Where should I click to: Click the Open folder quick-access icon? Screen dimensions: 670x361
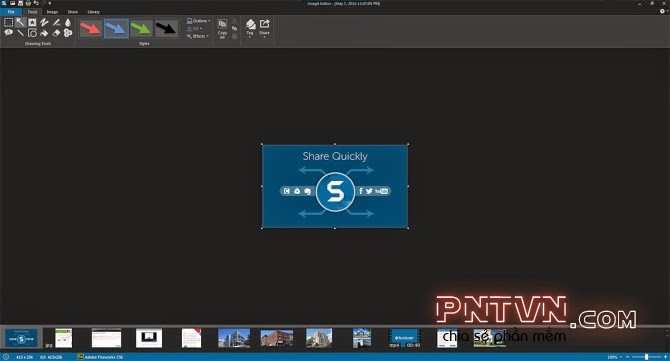12,3
